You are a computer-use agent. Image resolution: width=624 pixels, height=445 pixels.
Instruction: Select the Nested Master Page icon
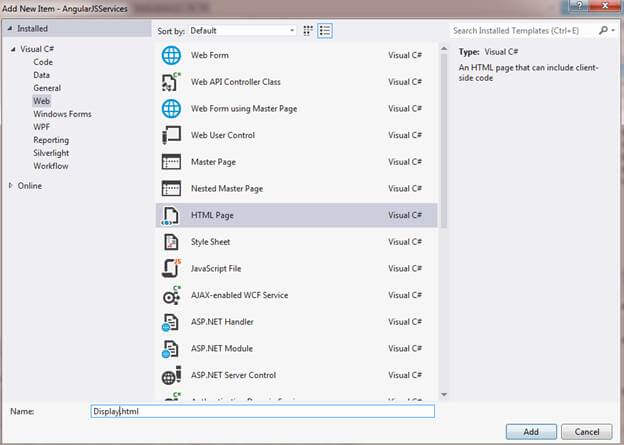coord(171,189)
